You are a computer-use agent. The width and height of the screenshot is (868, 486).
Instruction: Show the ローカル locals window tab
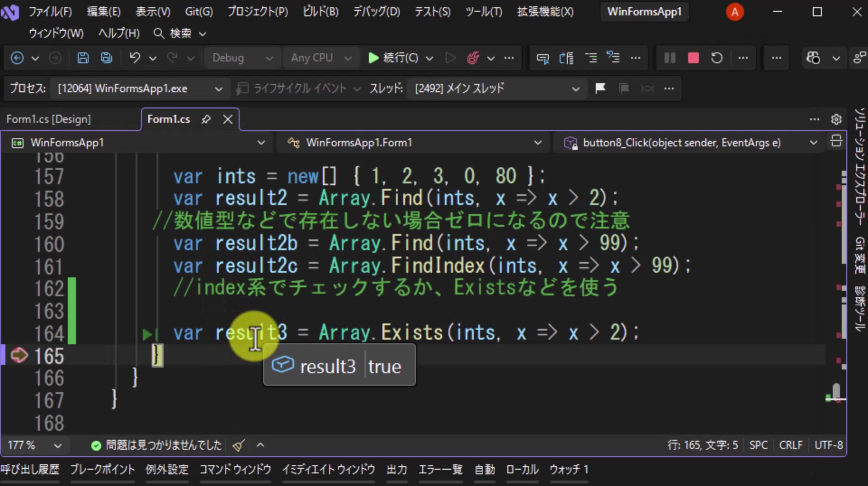(522, 470)
